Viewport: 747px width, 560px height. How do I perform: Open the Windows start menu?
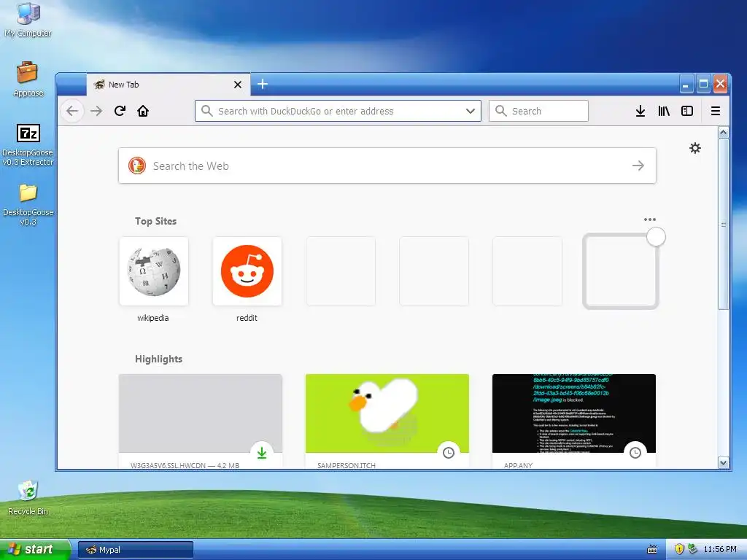(35, 549)
